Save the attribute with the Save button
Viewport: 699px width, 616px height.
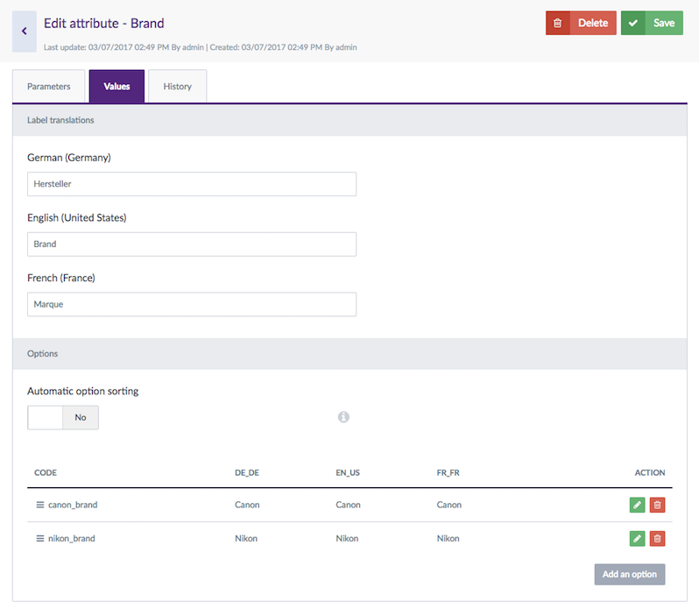(652, 23)
